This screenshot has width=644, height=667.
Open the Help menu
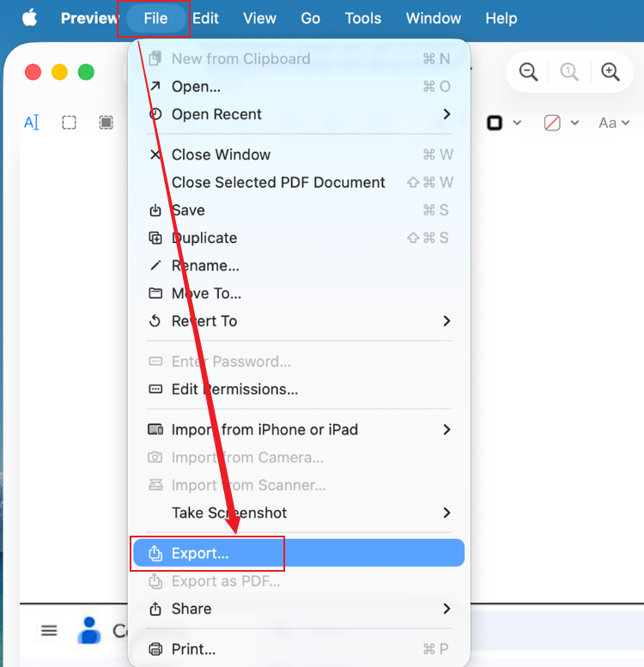click(501, 18)
